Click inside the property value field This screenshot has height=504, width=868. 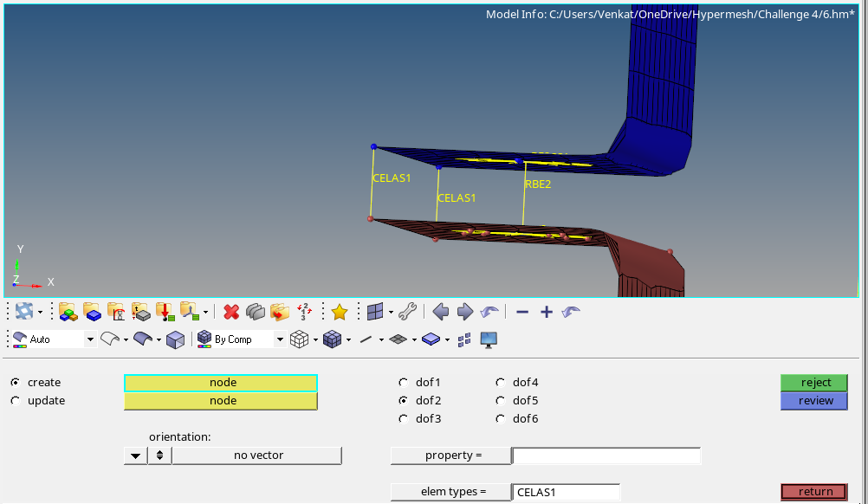[606, 455]
